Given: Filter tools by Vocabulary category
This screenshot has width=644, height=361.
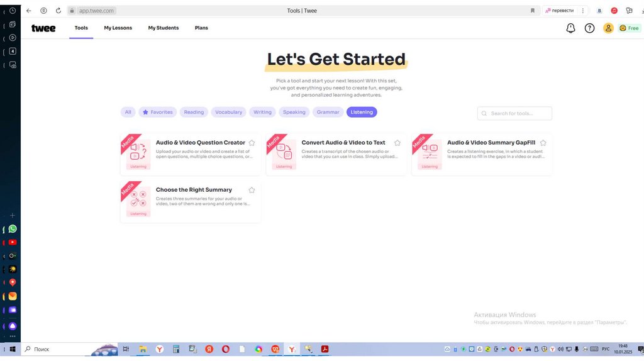Looking at the screenshot, I should pyautogui.click(x=228, y=113).
